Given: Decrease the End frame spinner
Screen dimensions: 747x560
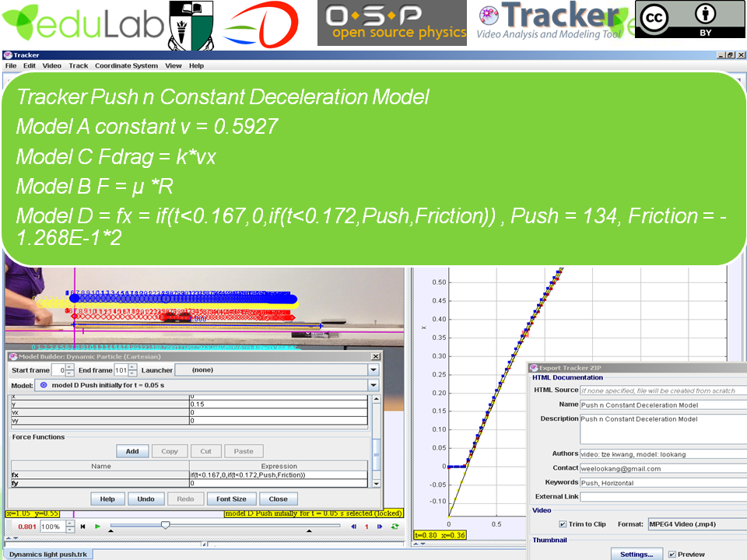Looking at the screenshot, I should click(x=132, y=373).
